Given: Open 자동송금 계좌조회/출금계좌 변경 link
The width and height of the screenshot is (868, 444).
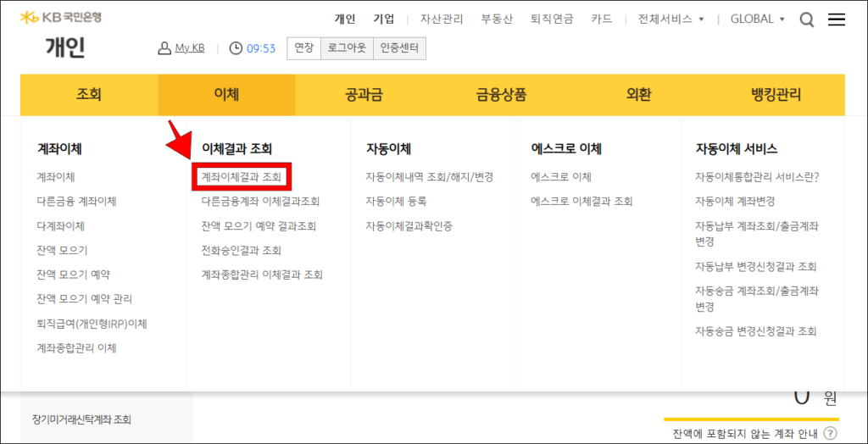Looking at the screenshot, I should [x=757, y=299].
